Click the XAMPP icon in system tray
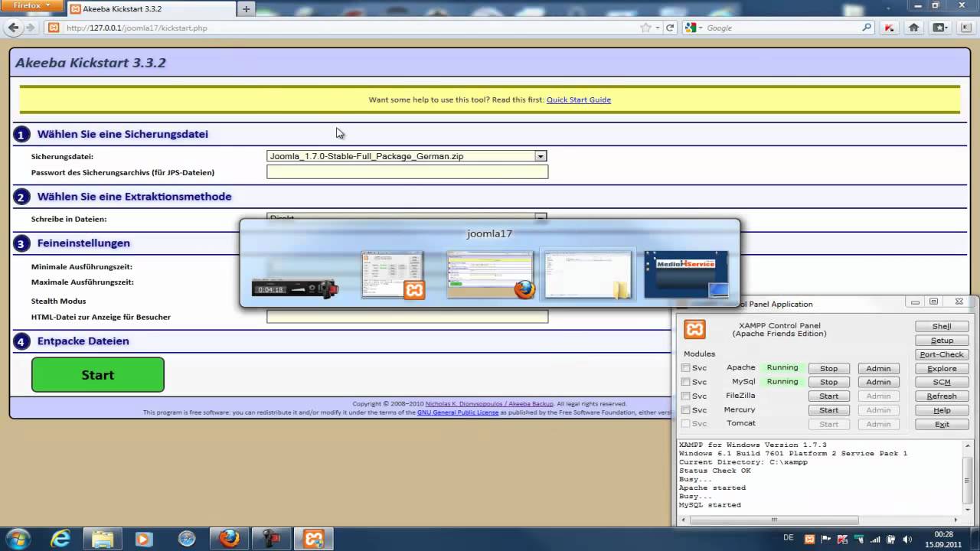Screen dimensions: 980x551 pyautogui.click(x=809, y=539)
